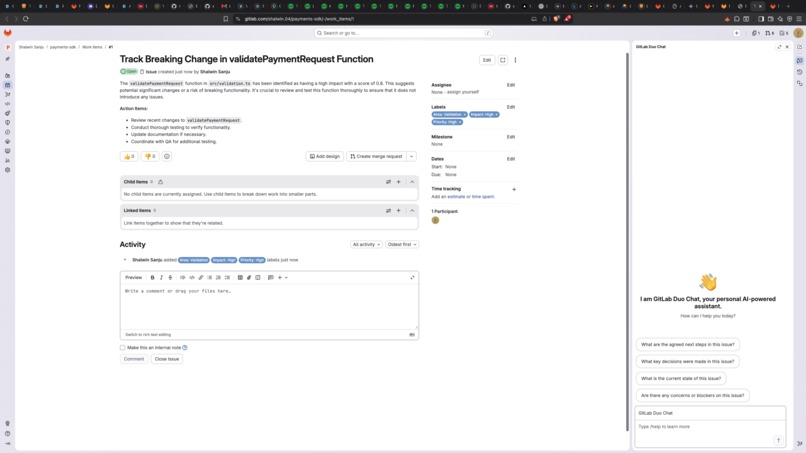Open user avatar menu in top bar
Image resolution: width=806 pixels, height=453 pixels.
click(798, 33)
